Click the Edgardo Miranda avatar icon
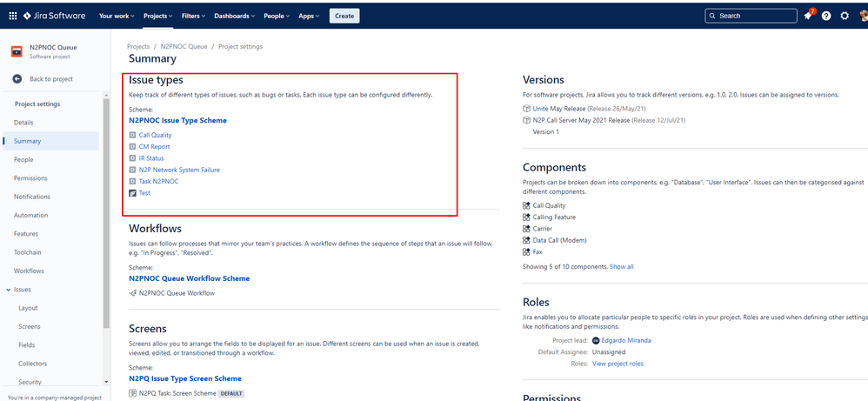The width and height of the screenshot is (868, 401). pos(596,341)
